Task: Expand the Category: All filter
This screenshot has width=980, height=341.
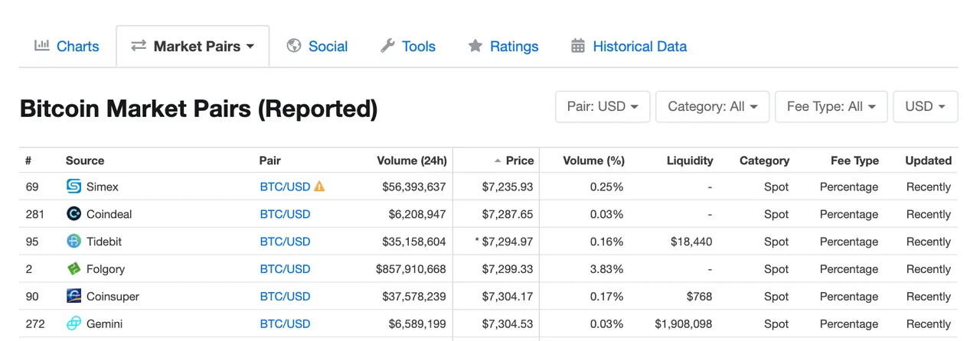Action: pyautogui.click(x=712, y=106)
